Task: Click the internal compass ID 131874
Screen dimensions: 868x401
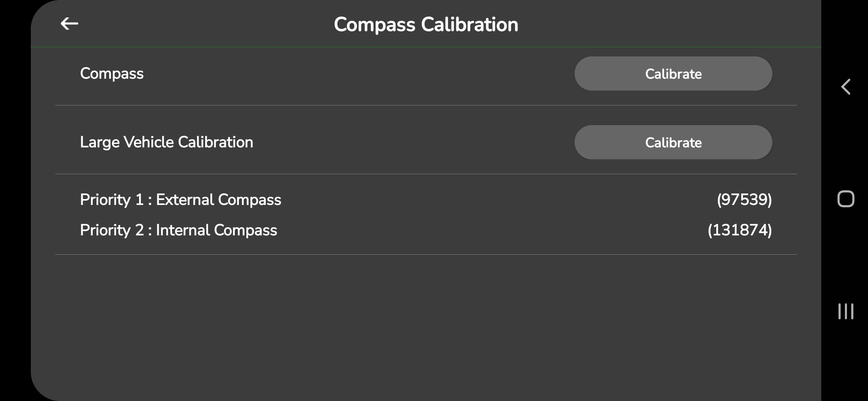Action: pyautogui.click(x=740, y=230)
